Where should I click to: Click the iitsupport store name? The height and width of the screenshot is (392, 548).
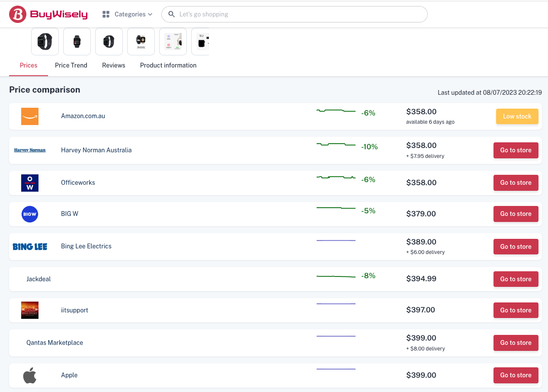pyautogui.click(x=74, y=310)
